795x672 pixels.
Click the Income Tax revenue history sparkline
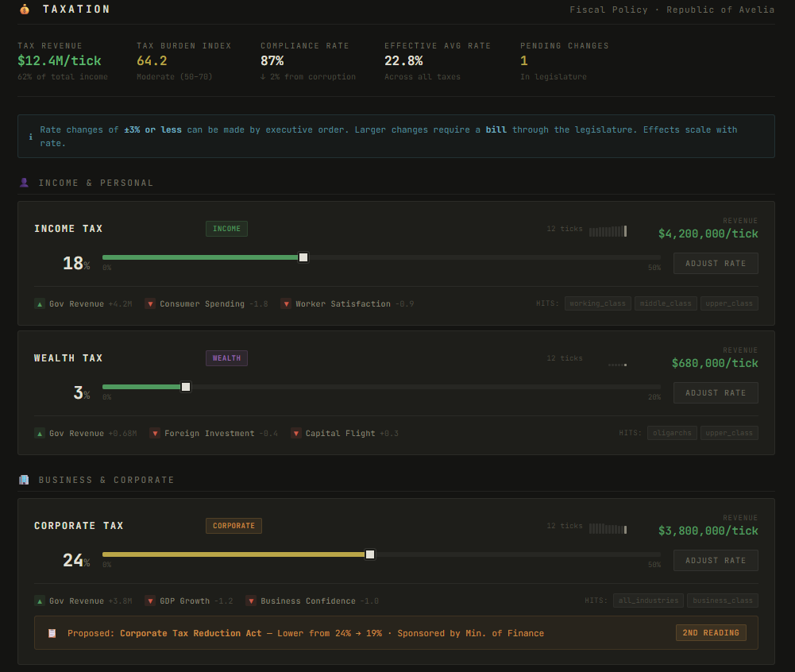(608, 231)
